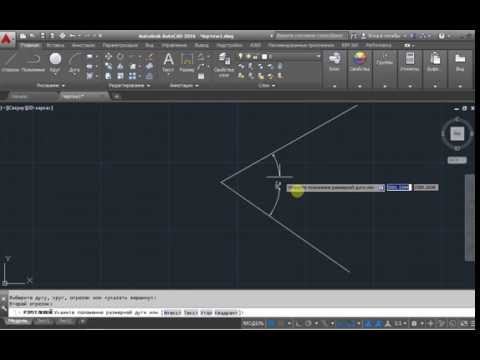Screen dimensions: 480x360
Task: Expand the Редактирование panel
Action: click(x=129, y=86)
